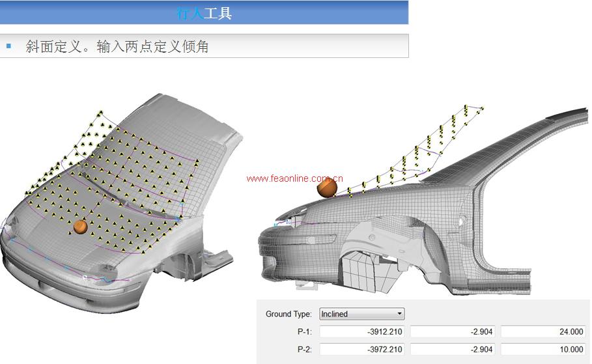The image size is (592, 364).
Task: Click the P-1 field showing 24.000
Action: tap(543, 331)
